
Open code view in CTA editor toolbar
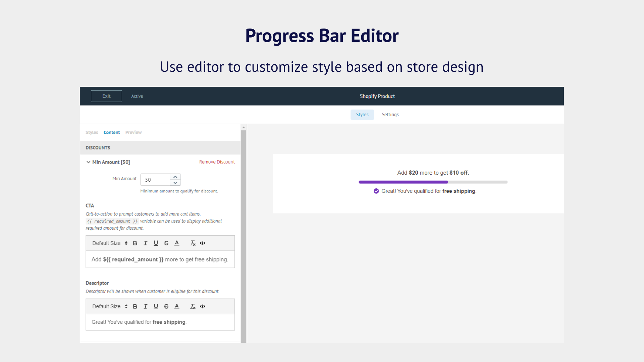click(203, 243)
